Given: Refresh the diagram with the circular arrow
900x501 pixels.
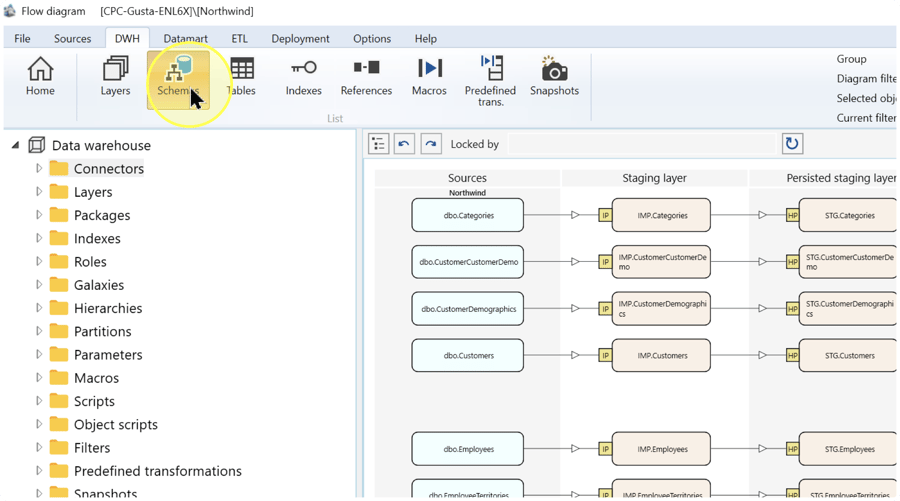Looking at the screenshot, I should [x=792, y=143].
